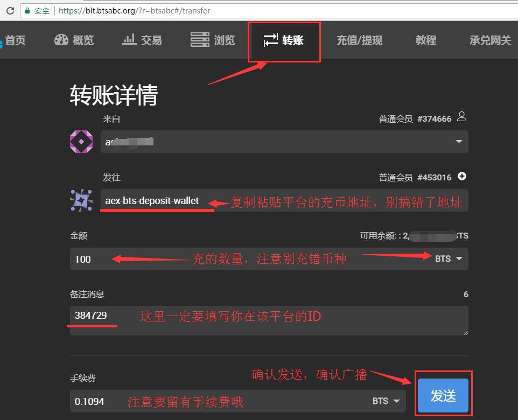518x420 pixels.
Task: Expand the amount BTS asset dropdown
Action: pyautogui.click(x=449, y=259)
